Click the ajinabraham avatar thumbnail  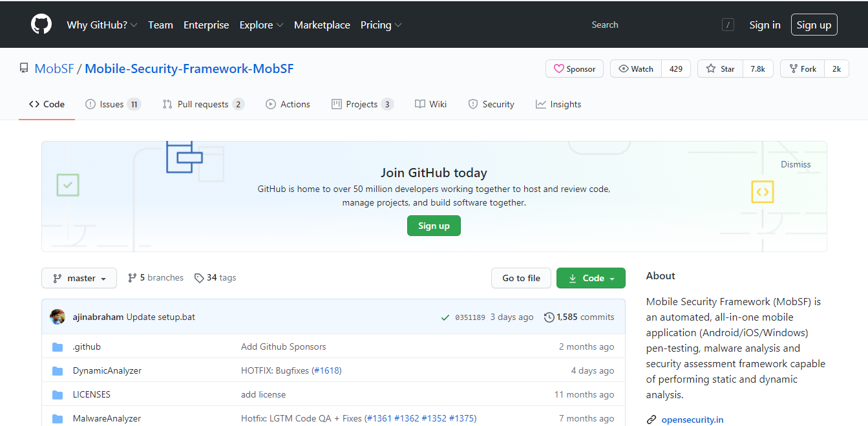pyautogui.click(x=58, y=317)
